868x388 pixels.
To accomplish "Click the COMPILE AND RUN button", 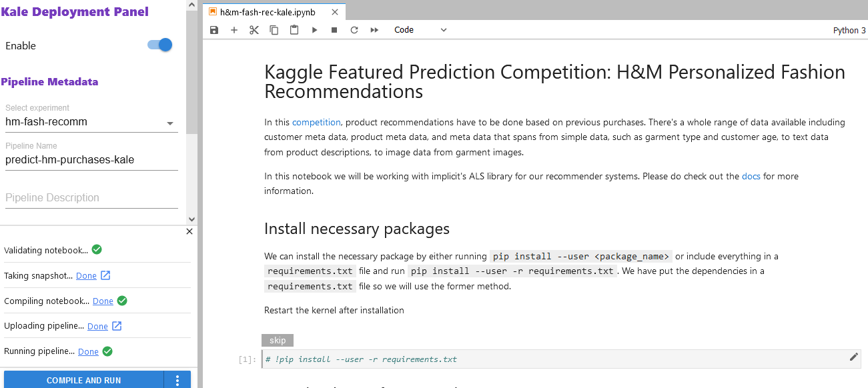I will 83,380.
